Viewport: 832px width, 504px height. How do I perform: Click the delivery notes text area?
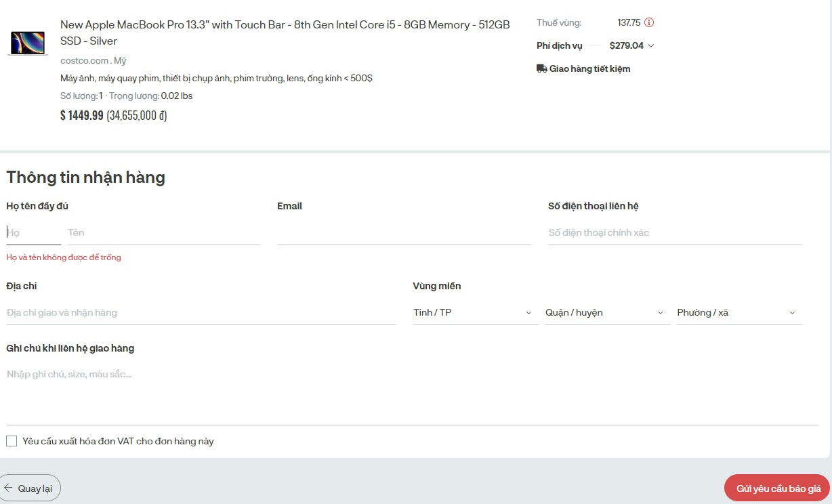point(412,394)
